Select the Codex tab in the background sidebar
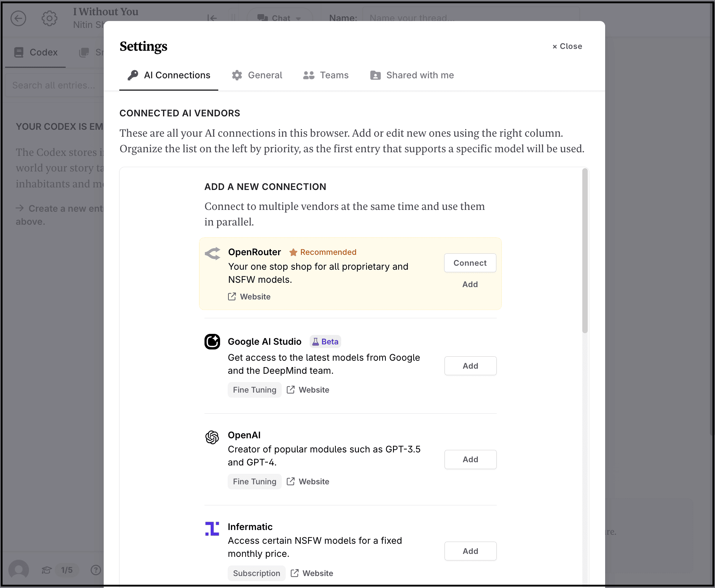The width and height of the screenshot is (715, 588). click(x=36, y=53)
